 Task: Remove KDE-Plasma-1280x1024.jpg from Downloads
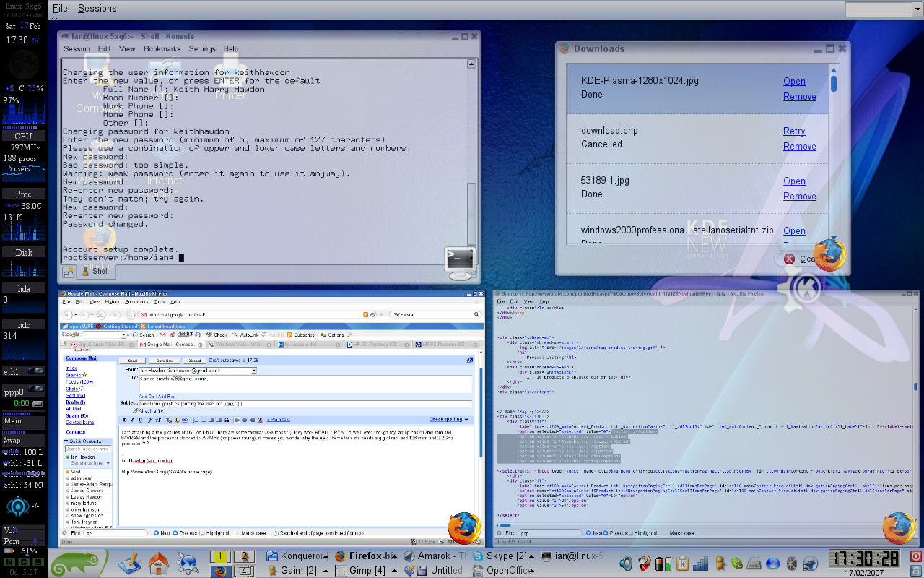tap(800, 97)
